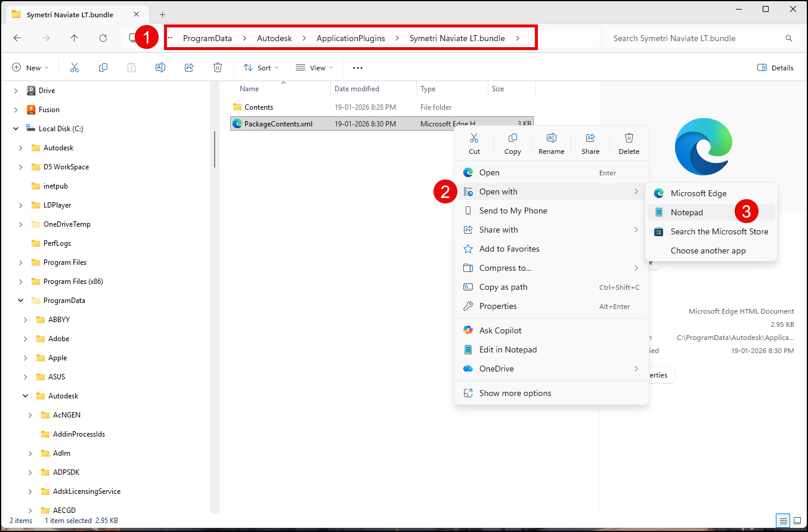The image size is (808, 532).
Task: Expand the Fusion tree node
Action: 16,110
